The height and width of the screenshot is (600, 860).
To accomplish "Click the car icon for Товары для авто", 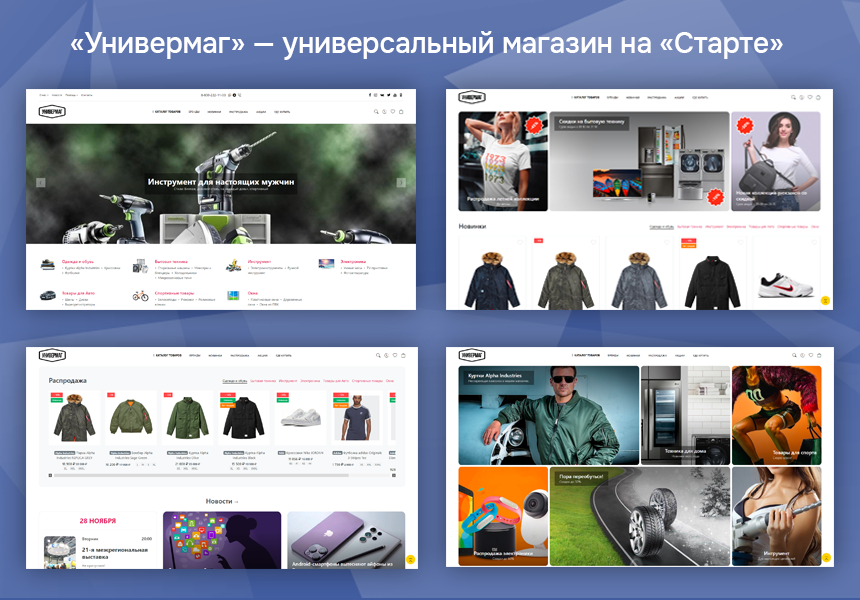I will (x=47, y=296).
